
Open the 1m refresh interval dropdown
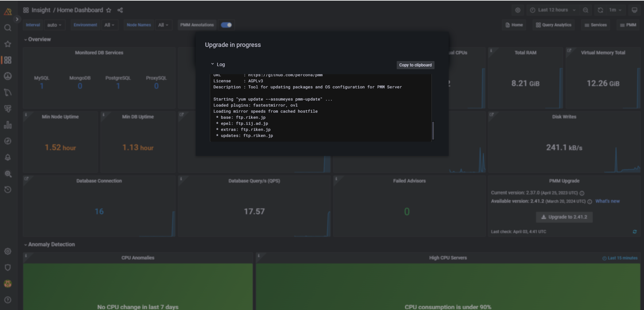[x=615, y=10]
